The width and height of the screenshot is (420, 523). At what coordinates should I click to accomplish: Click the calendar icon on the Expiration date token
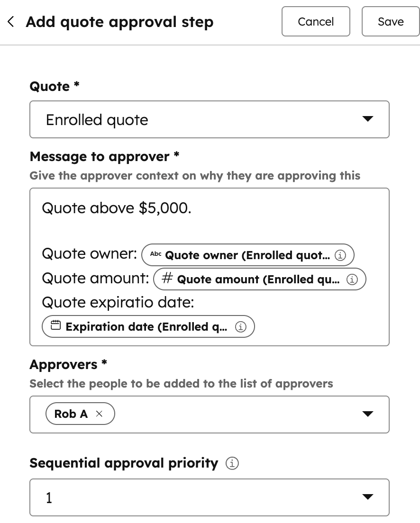point(55,326)
